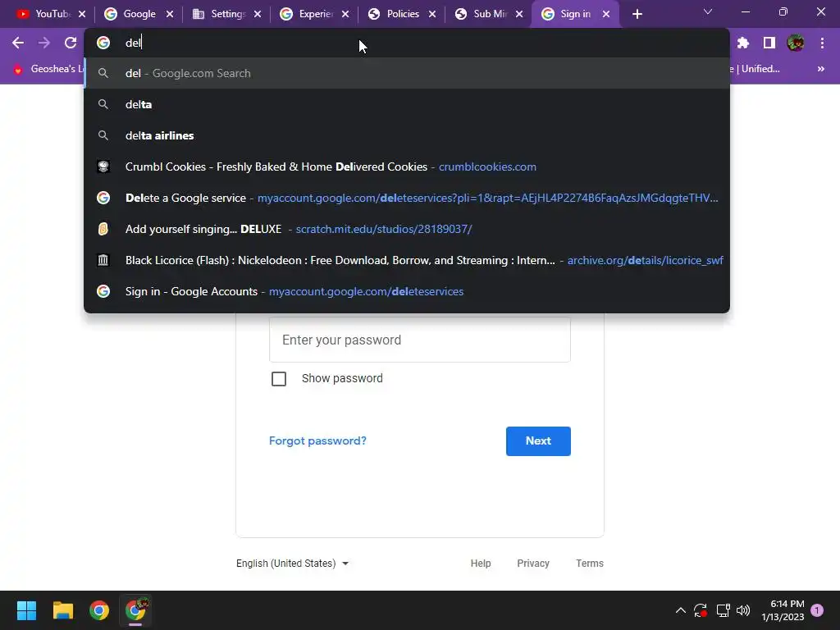Open File Explorer from the taskbar
The height and width of the screenshot is (630, 840).
(62, 610)
